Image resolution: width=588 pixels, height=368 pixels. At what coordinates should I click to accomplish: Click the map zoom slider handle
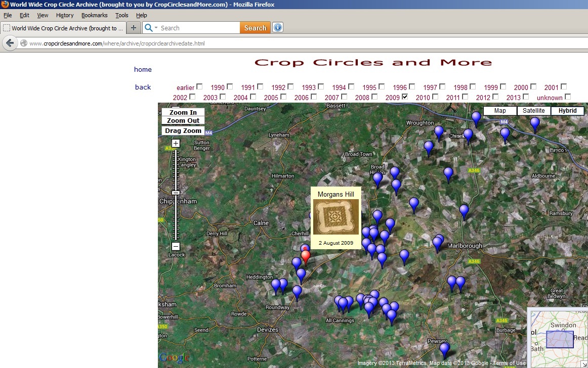point(176,193)
